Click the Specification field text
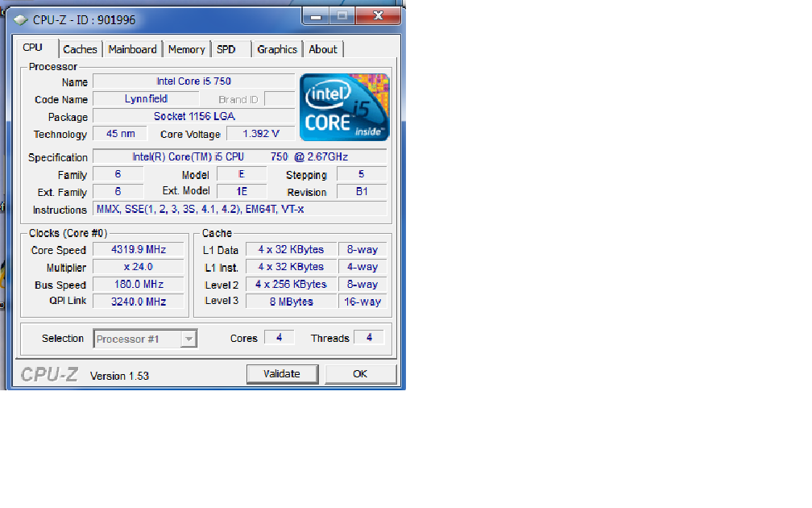The width and height of the screenshot is (812, 508). [x=240, y=156]
